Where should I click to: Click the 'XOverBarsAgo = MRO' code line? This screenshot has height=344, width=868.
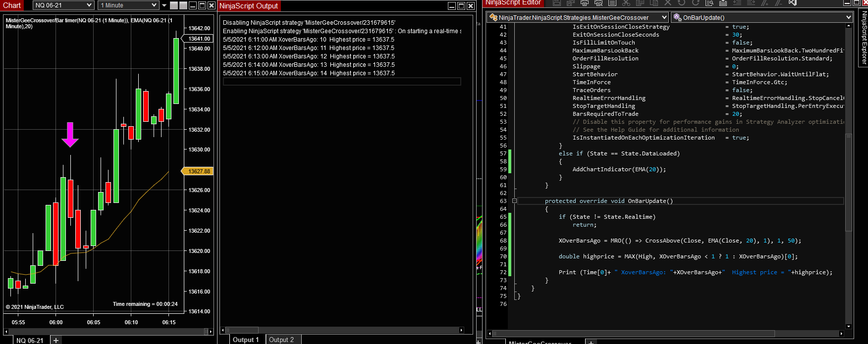pyautogui.click(x=680, y=241)
